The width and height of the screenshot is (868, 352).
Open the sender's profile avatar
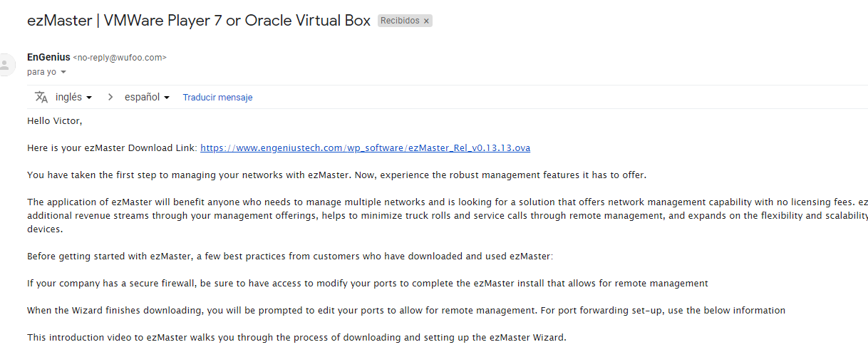(4, 65)
